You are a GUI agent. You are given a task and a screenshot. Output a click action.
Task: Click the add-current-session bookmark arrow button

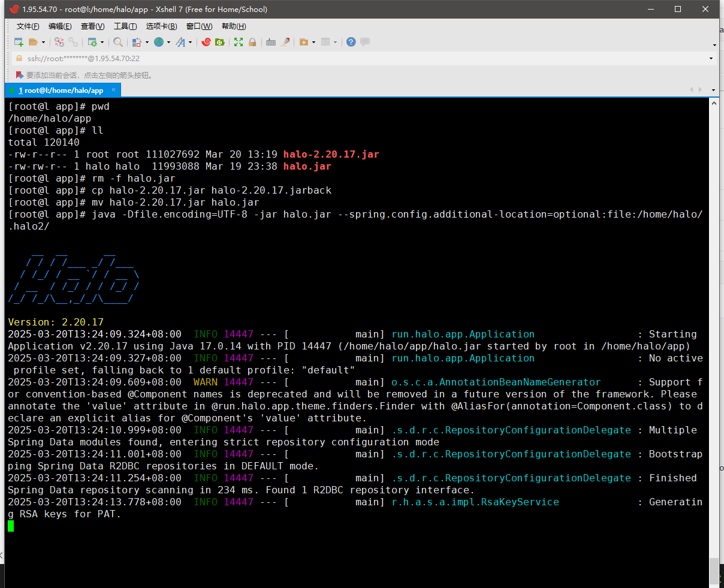[x=20, y=76]
